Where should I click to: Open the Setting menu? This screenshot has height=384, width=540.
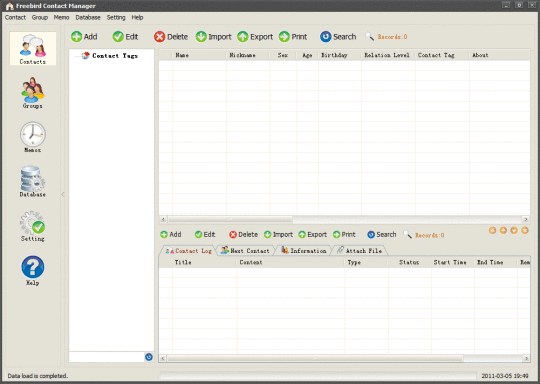pos(116,17)
